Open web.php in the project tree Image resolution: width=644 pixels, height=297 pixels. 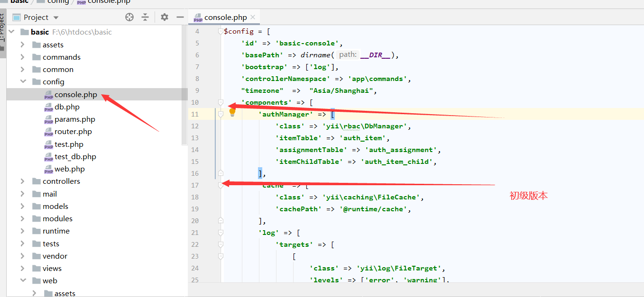(x=70, y=169)
